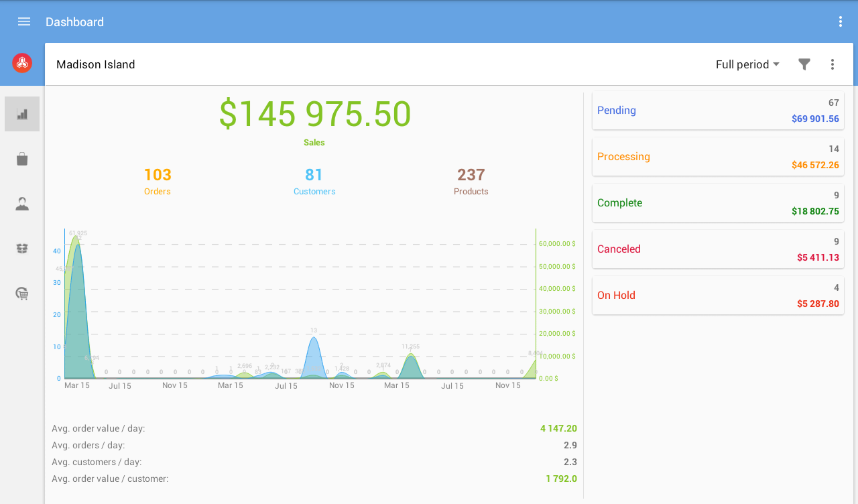Click the 103 Orders statistic

click(x=158, y=181)
